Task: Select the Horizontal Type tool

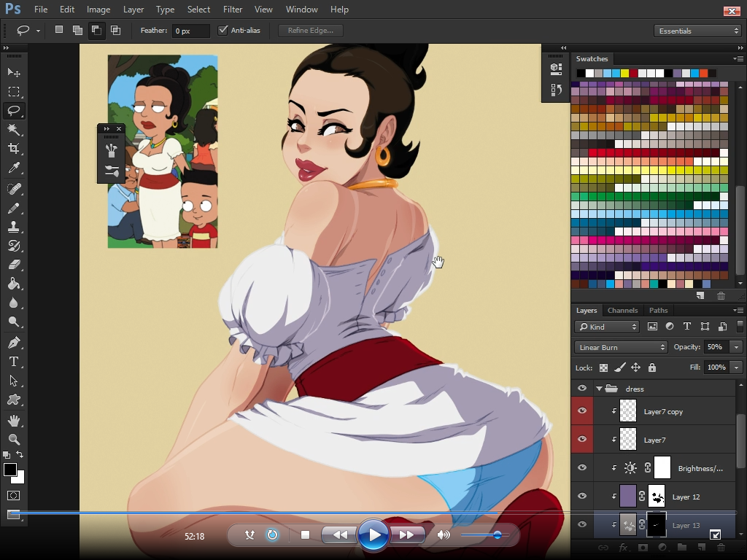Action: (x=14, y=362)
